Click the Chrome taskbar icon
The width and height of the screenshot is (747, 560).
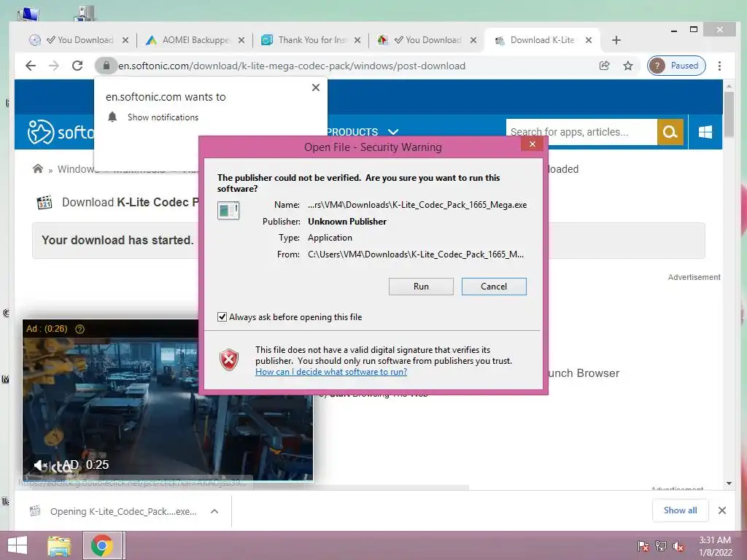click(x=102, y=545)
